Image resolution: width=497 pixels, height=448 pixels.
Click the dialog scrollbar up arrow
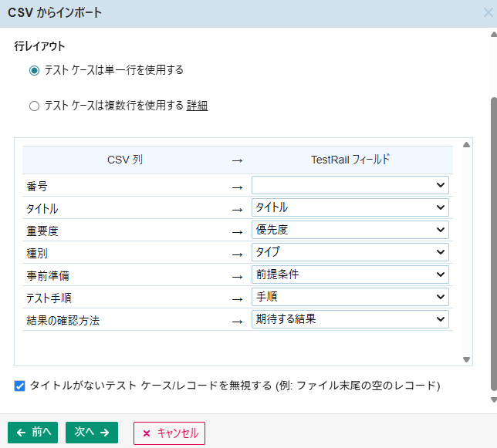click(x=493, y=35)
